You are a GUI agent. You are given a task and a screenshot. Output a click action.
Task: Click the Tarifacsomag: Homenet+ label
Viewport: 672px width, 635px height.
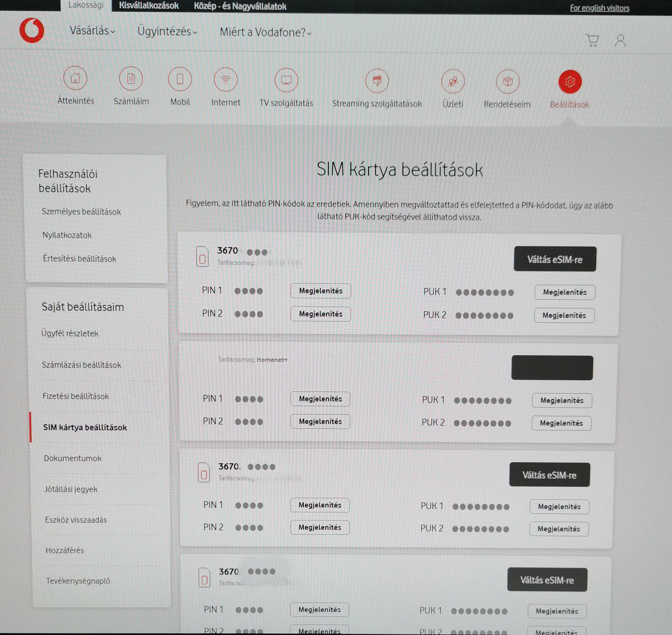(x=252, y=360)
